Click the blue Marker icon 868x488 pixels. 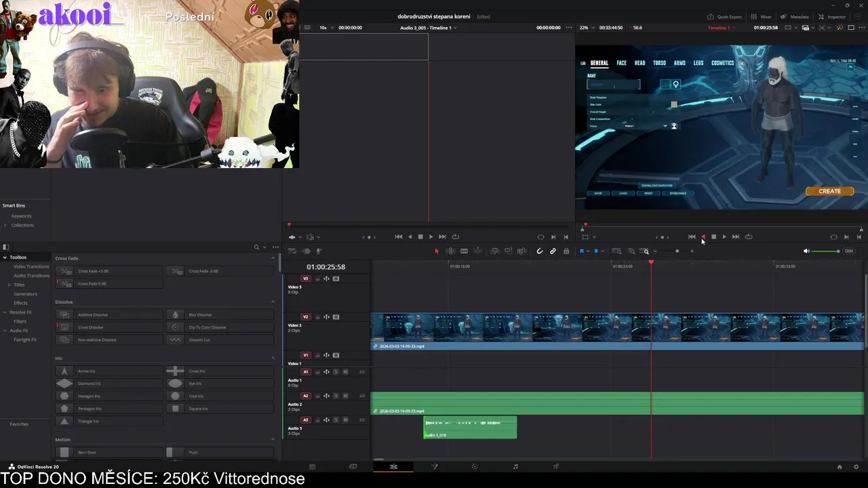[x=597, y=251]
